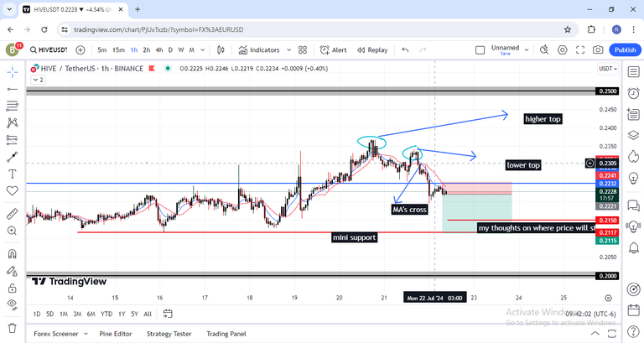Open the Fibonacci retracement tools
Viewport: 644px width, 343px height.
pyautogui.click(x=13, y=106)
